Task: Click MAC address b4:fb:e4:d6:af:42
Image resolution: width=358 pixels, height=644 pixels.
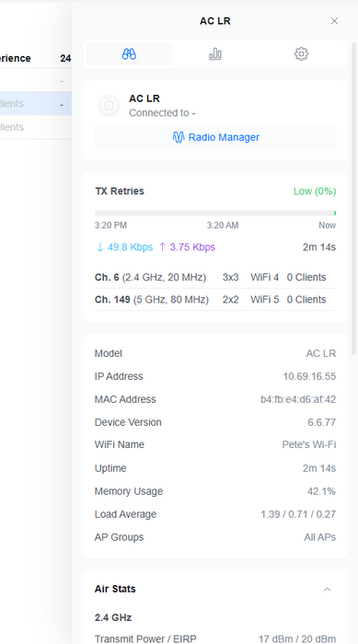Action: pos(298,399)
